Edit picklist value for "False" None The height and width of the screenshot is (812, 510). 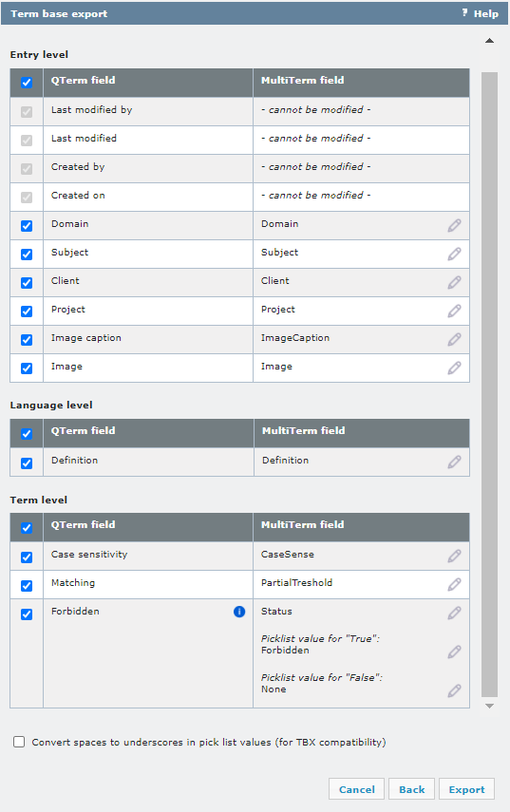pyautogui.click(x=455, y=690)
